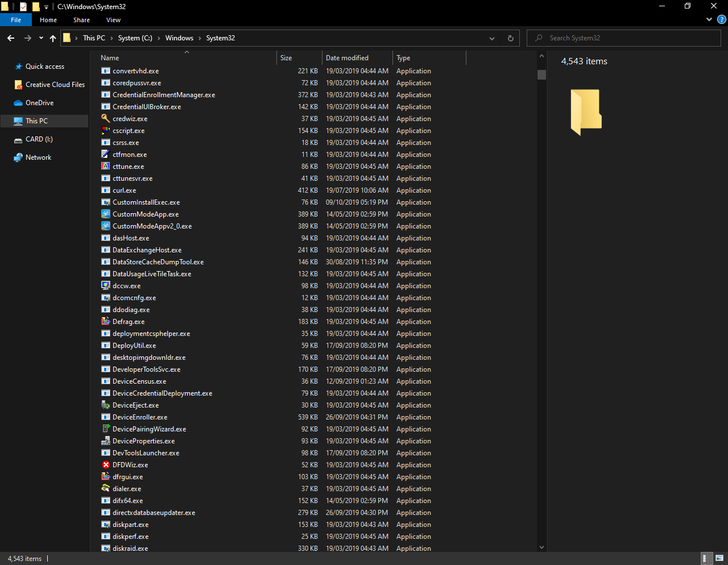Click the credwiz.exe key icon

tap(105, 119)
